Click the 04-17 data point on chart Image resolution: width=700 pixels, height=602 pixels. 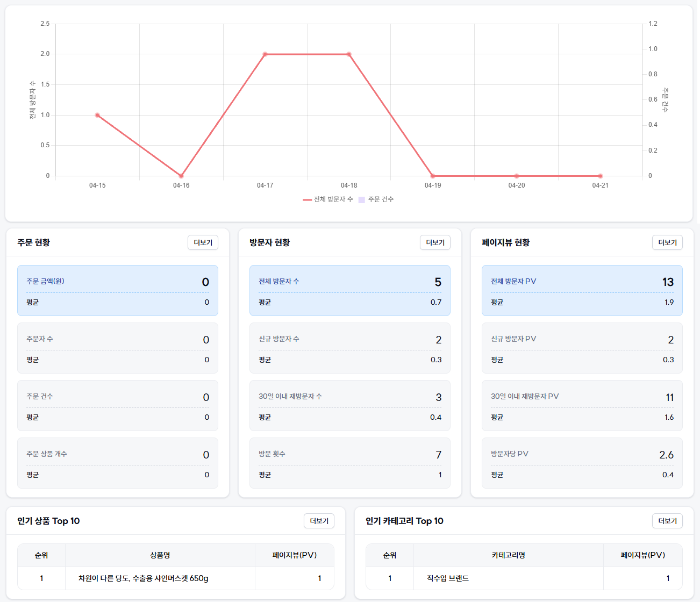[265, 54]
